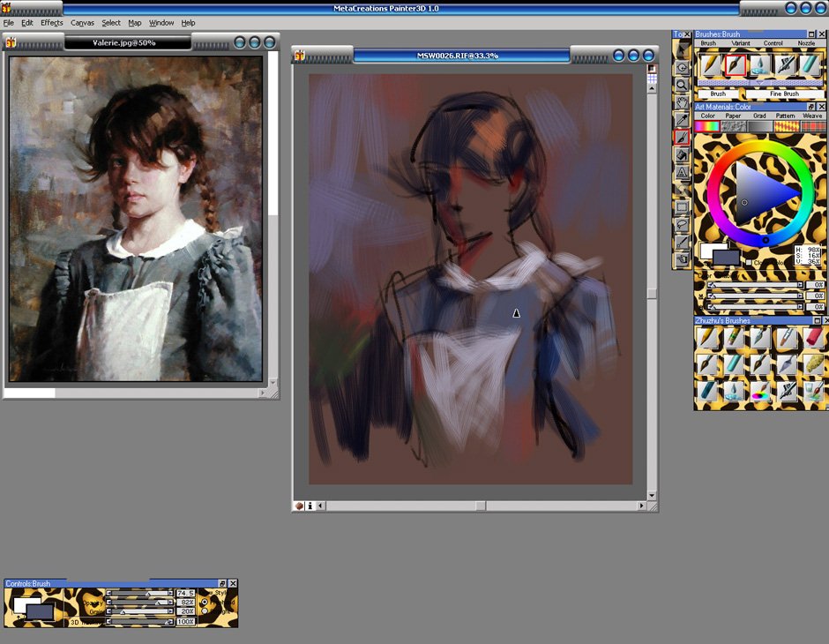Open the Canvas menu
Image resolution: width=829 pixels, height=644 pixels.
pyautogui.click(x=83, y=23)
